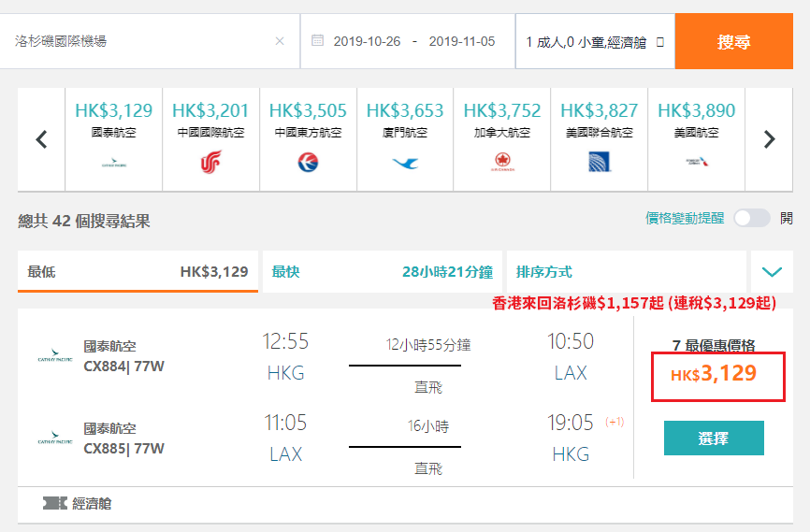The width and height of the screenshot is (810, 532).
Task: Filter by 國泰航空 logo in airline carousel
Action: [114, 164]
